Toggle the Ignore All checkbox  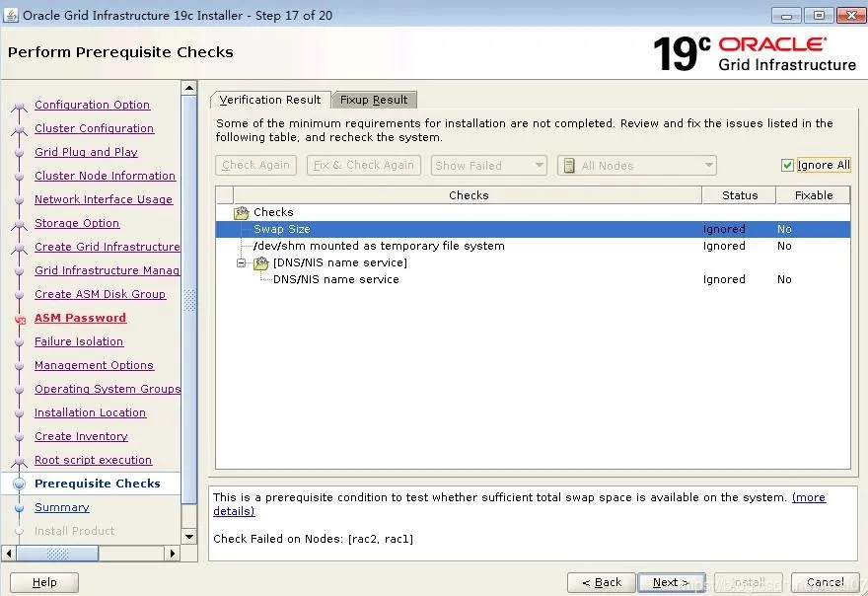[787, 165]
